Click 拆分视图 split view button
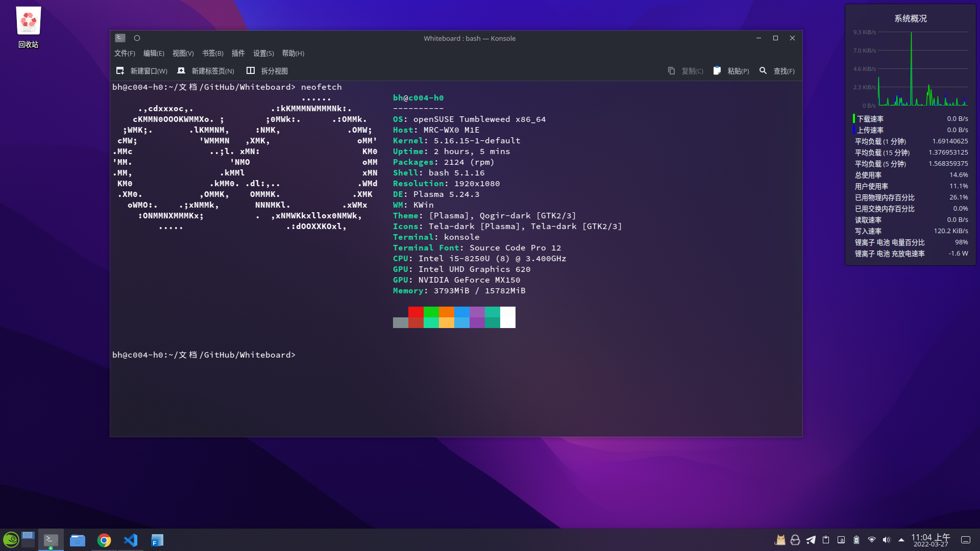The width and height of the screenshot is (980, 551). click(267, 71)
